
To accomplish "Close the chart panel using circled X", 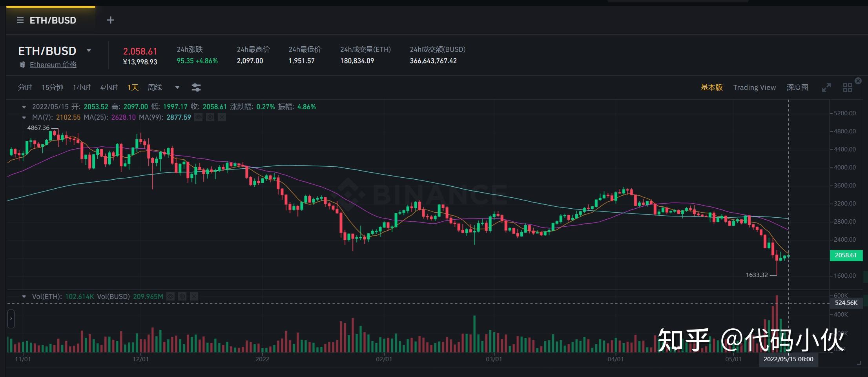I will click(x=858, y=81).
